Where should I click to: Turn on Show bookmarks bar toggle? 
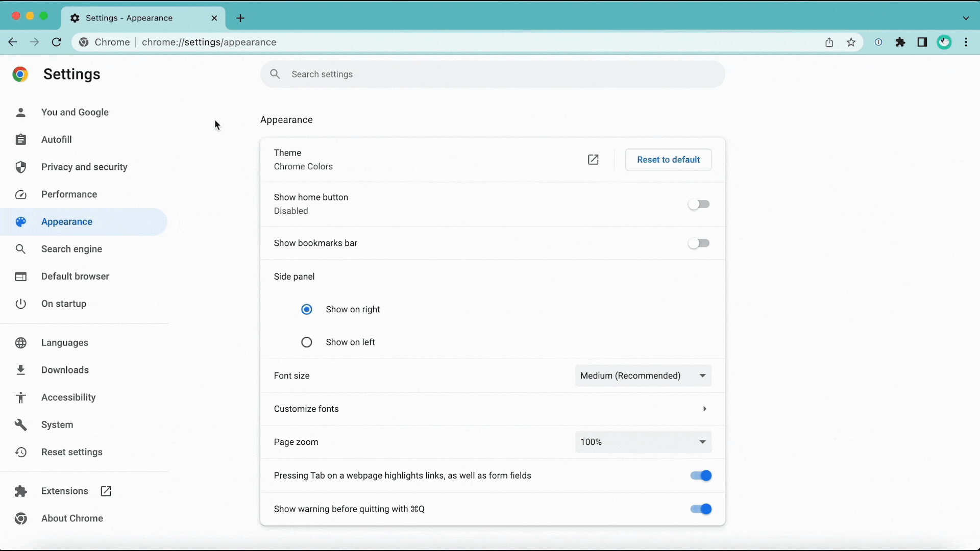(699, 243)
